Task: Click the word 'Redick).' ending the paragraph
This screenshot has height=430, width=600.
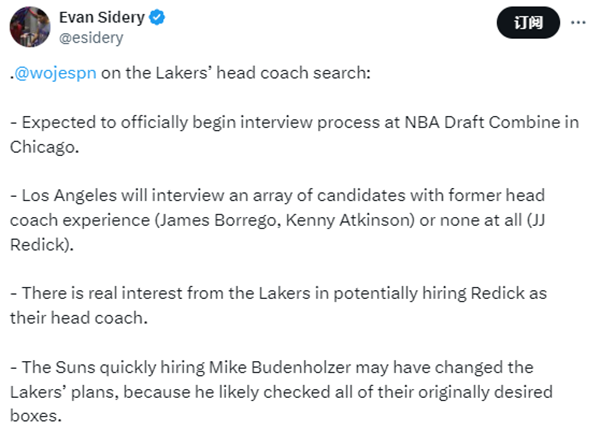Action: (x=42, y=245)
